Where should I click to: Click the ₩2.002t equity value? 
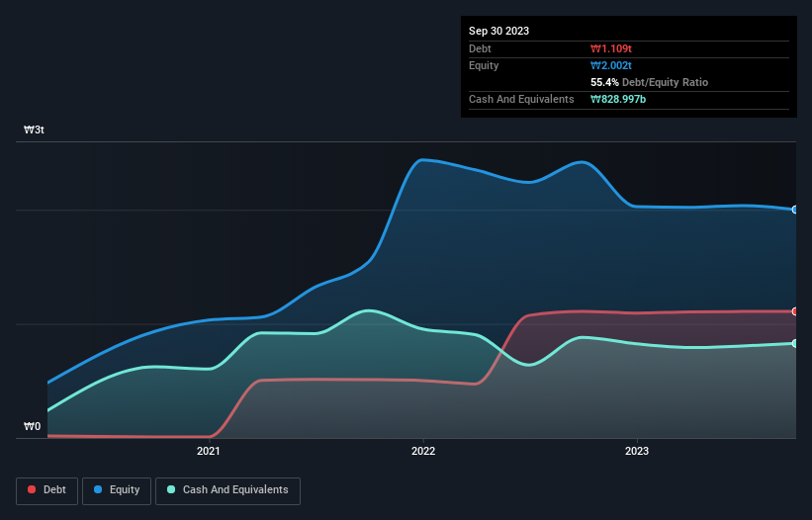[611, 65]
